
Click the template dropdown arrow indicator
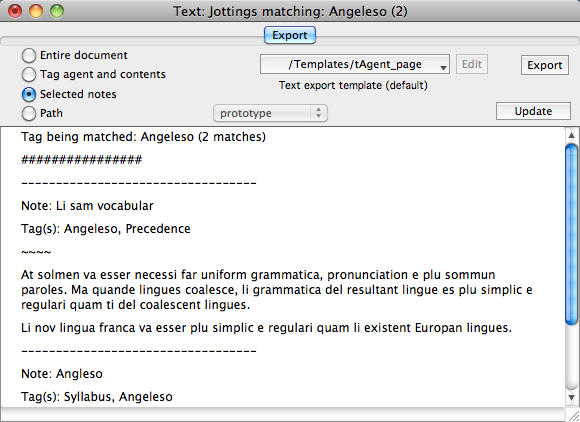(443, 68)
